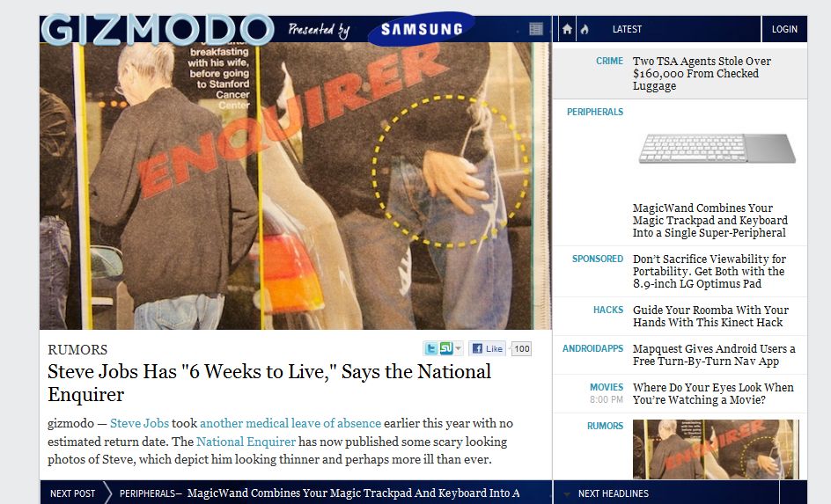Share the article via the Twitter icon
Image resolution: width=831 pixels, height=504 pixels.
click(430, 348)
